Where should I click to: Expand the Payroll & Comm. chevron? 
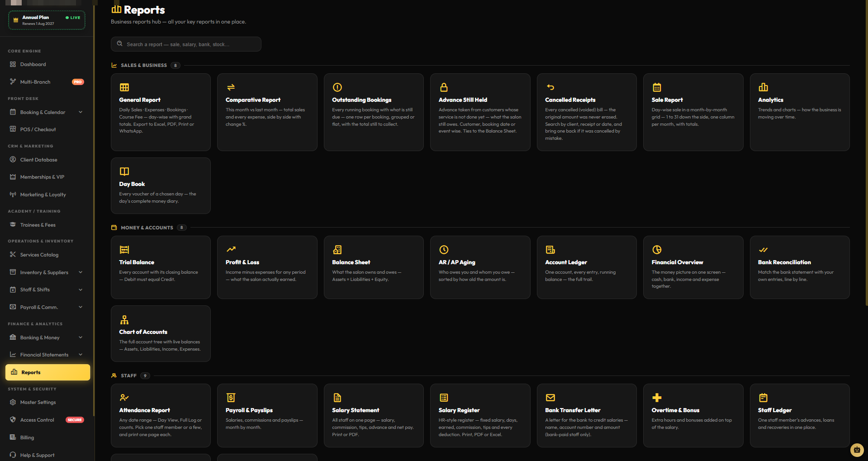coord(81,307)
